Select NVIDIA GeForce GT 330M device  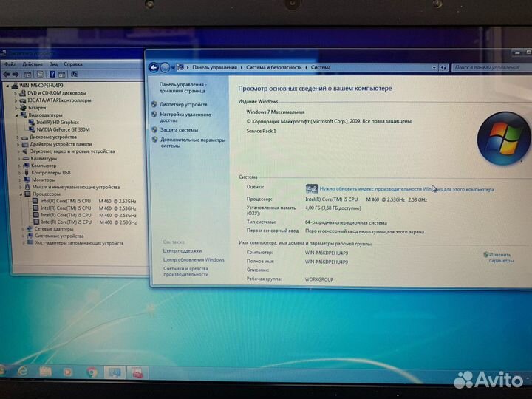[63, 129]
